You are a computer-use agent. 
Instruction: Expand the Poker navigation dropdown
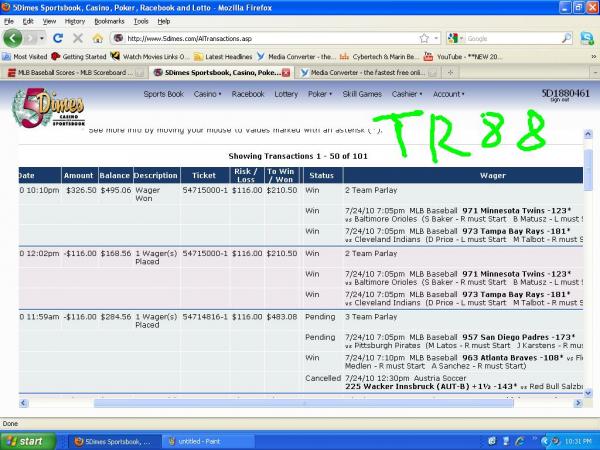click(x=320, y=94)
